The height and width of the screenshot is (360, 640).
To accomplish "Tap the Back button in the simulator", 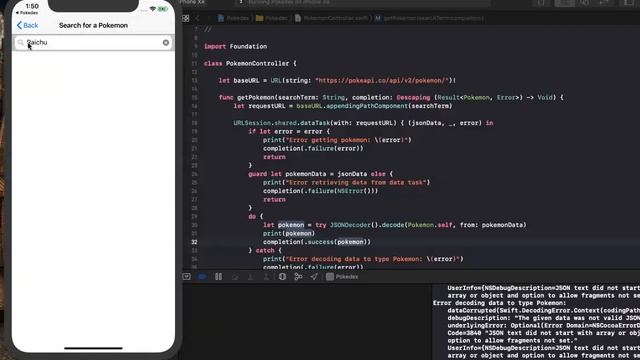I will 27,25.
